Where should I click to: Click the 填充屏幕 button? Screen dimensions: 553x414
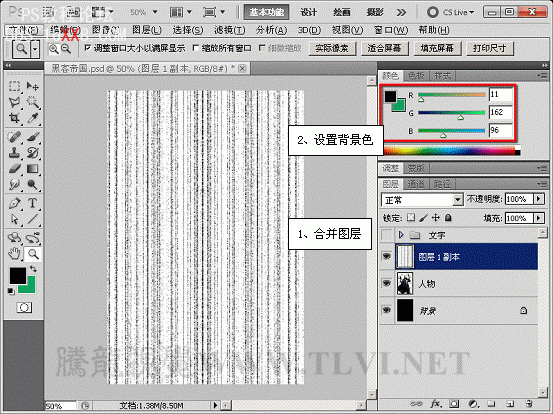[x=437, y=48]
